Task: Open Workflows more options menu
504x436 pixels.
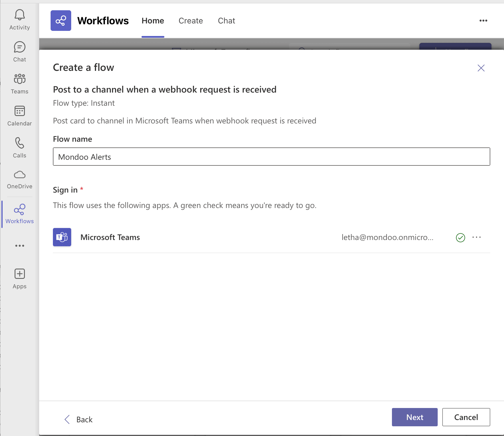Action: (483, 20)
